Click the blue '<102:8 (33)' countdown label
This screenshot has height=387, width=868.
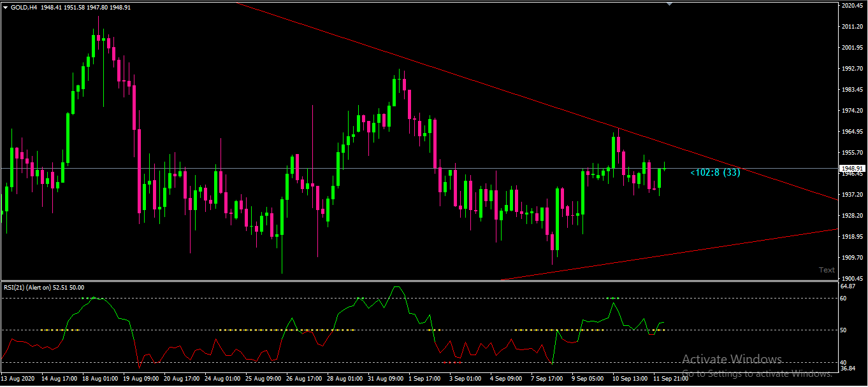tap(715, 172)
